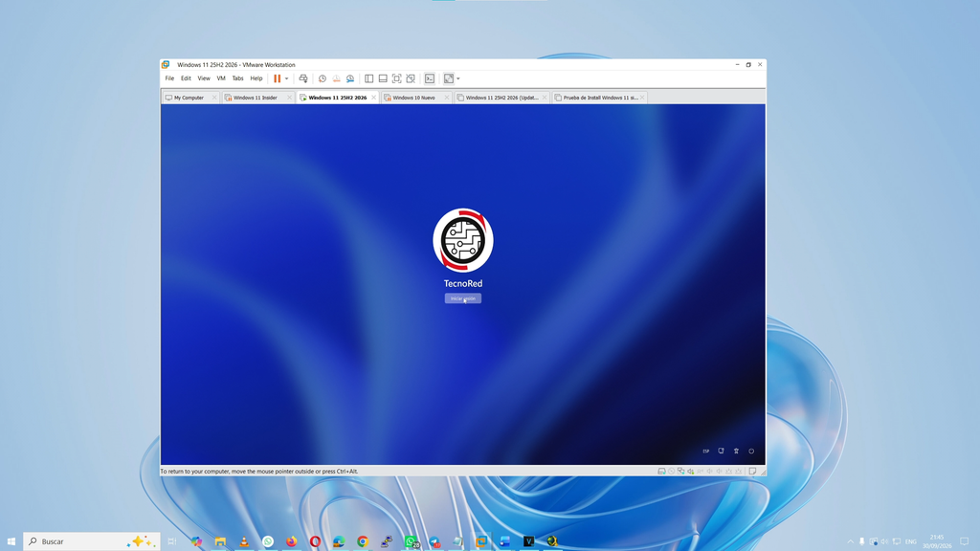Click the TecnoRed user avatar
Viewport: 980px width, 551px height.
click(x=463, y=240)
